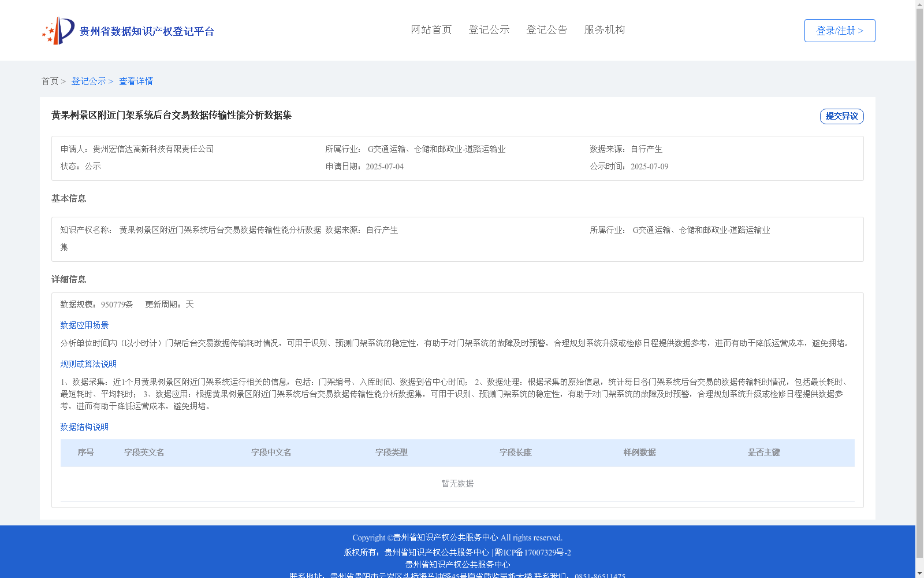Screen dimensions: 924x578
Task: Open 登记公示 from the breadcrumb trail
Action: click(89, 81)
